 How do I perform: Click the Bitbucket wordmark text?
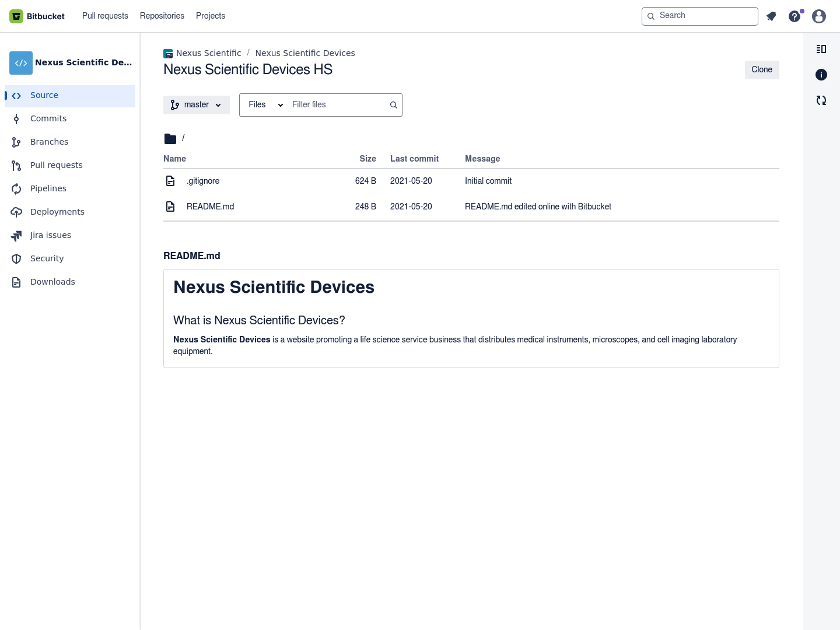pyautogui.click(x=45, y=16)
